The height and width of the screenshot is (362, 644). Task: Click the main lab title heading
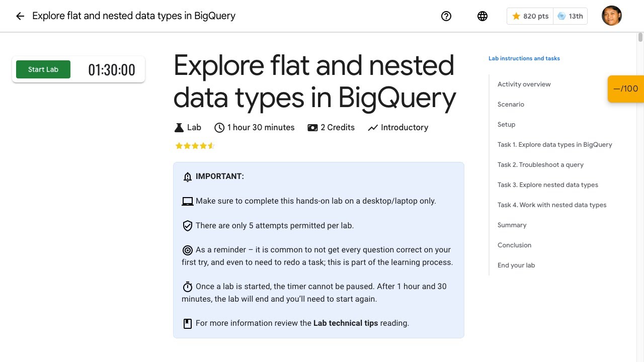[x=315, y=81]
